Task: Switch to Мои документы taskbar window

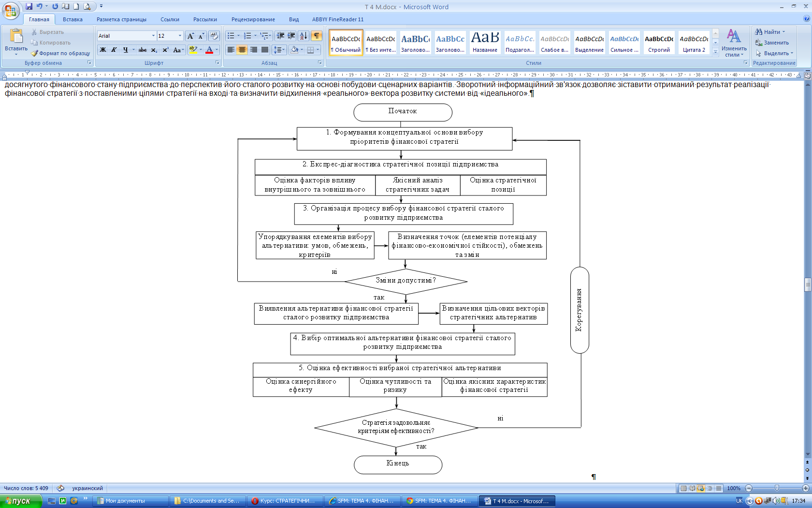Action: [x=130, y=501]
